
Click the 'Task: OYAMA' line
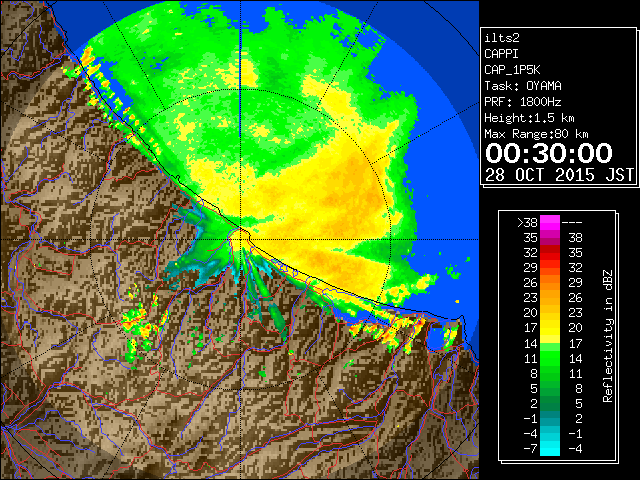523,86
